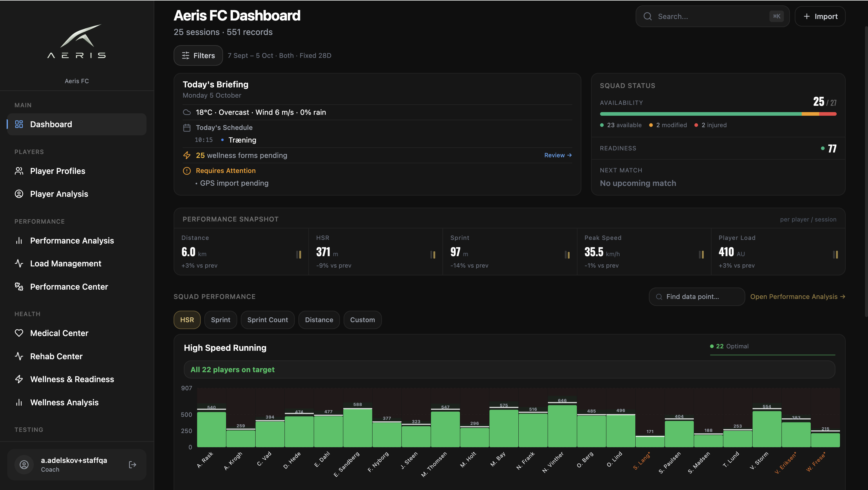Click the page vertical scrollbar
The image size is (868, 490).
(x=866, y=171)
